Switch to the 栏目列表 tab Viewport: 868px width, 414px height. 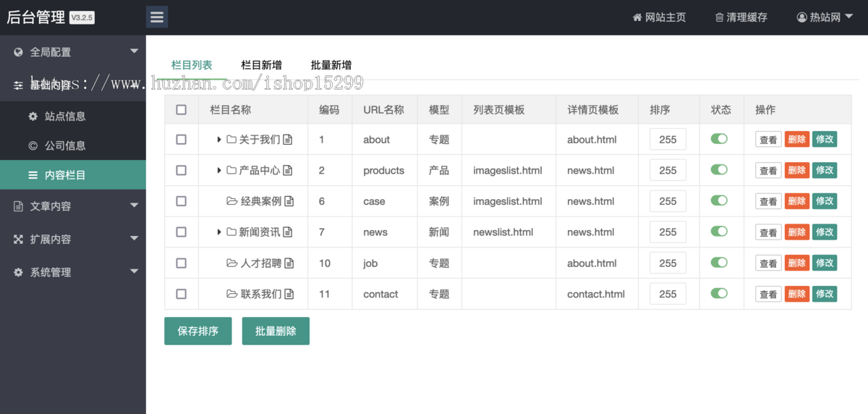pos(192,65)
